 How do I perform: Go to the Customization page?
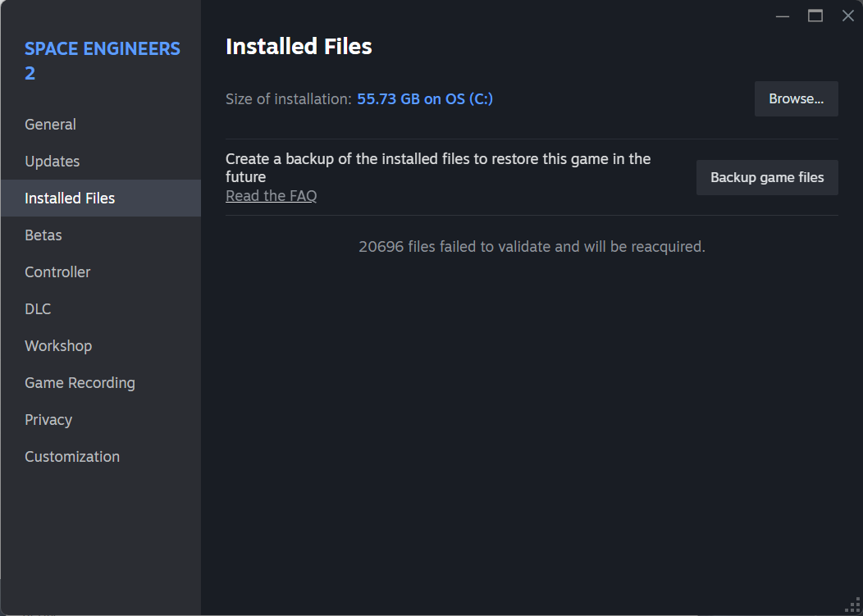72,457
